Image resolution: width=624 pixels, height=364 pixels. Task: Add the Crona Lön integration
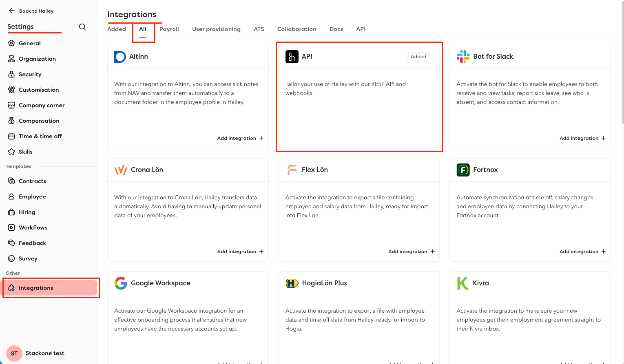(240, 251)
